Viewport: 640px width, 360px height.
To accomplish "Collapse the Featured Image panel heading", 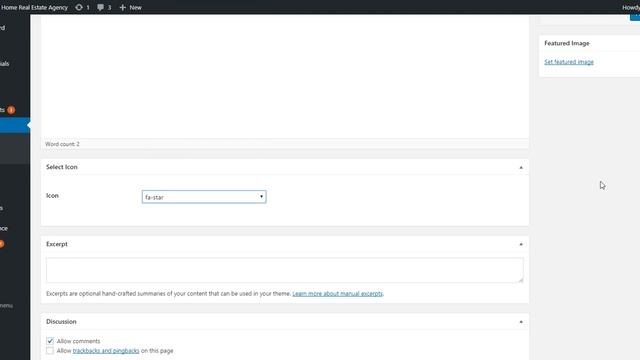I will [567, 43].
